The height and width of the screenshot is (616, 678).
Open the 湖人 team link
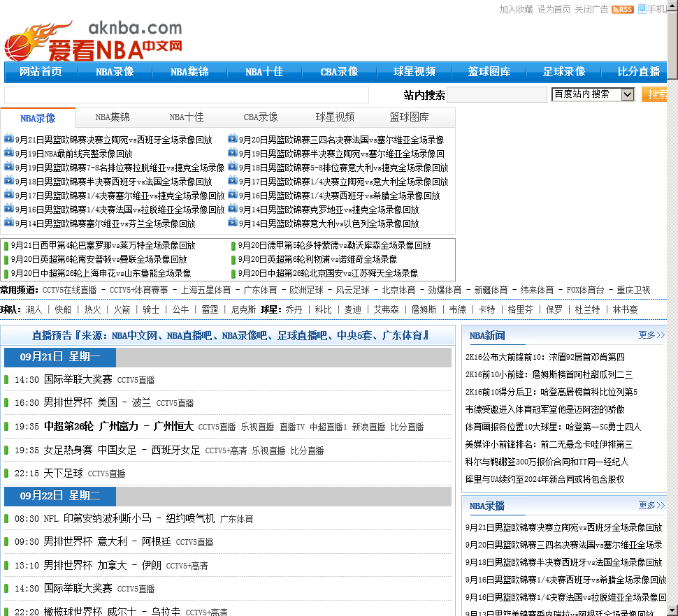[x=34, y=309]
